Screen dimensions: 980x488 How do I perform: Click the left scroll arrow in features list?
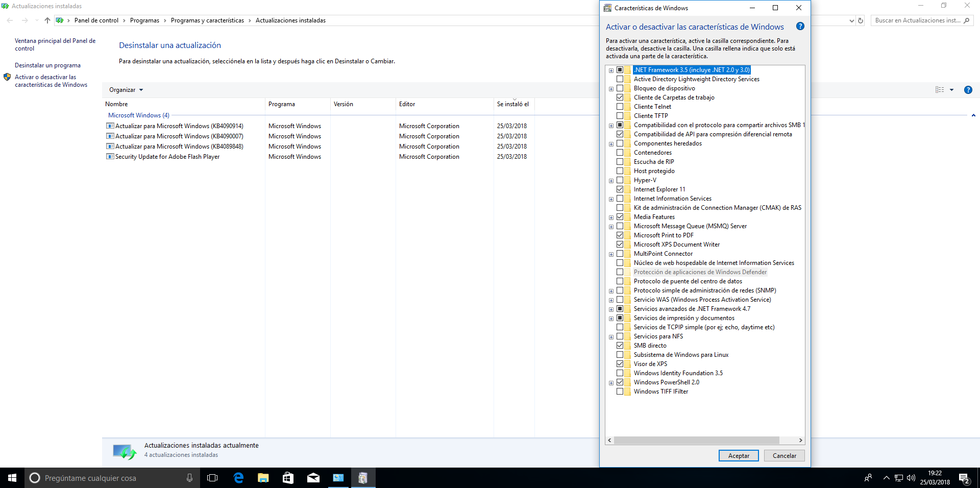point(609,440)
